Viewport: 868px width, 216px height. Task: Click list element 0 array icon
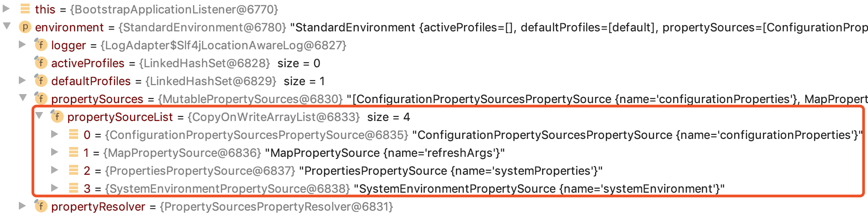[x=74, y=134]
